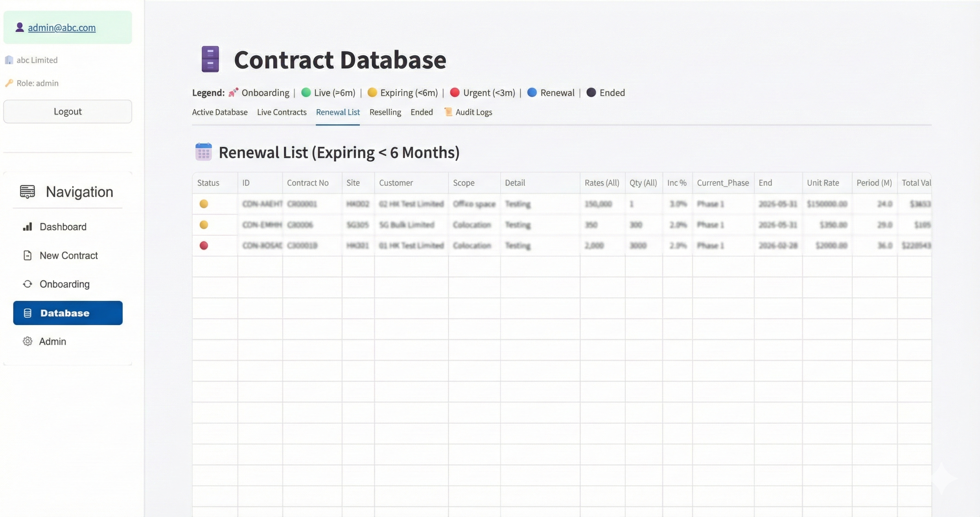
Task: Click the red status dot on the C30001B row
Action: coord(204,245)
